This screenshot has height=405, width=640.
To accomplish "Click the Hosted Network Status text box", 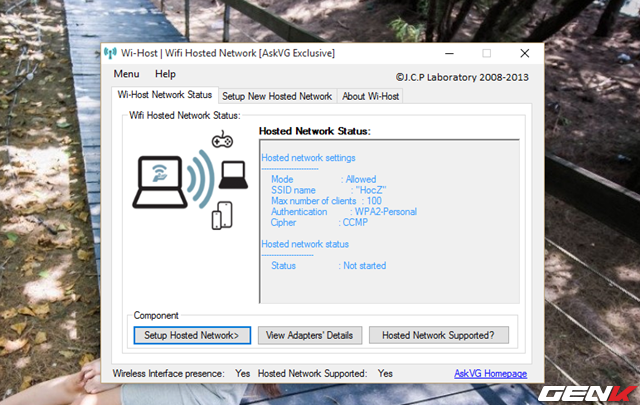I will (x=389, y=221).
